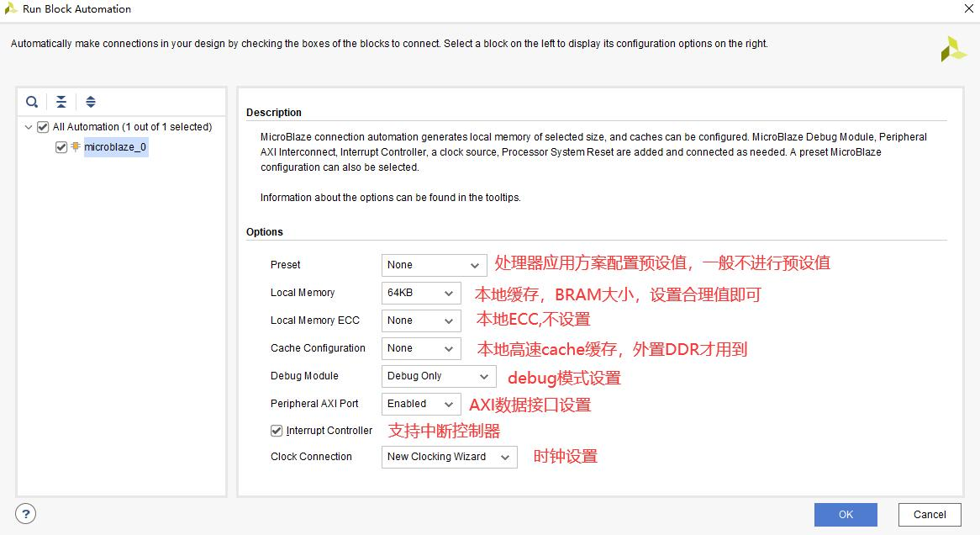Image resolution: width=980 pixels, height=535 pixels.
Task: Open the Local Memory 64KB dropdown
Action: click(420, 293)
